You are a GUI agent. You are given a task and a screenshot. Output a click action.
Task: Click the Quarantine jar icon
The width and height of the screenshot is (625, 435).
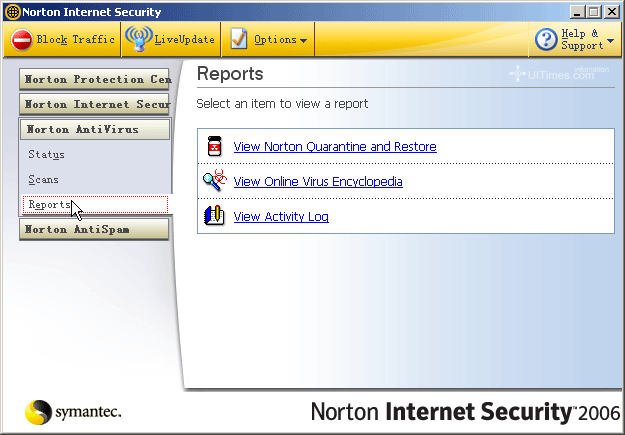[x=214, y=146]
